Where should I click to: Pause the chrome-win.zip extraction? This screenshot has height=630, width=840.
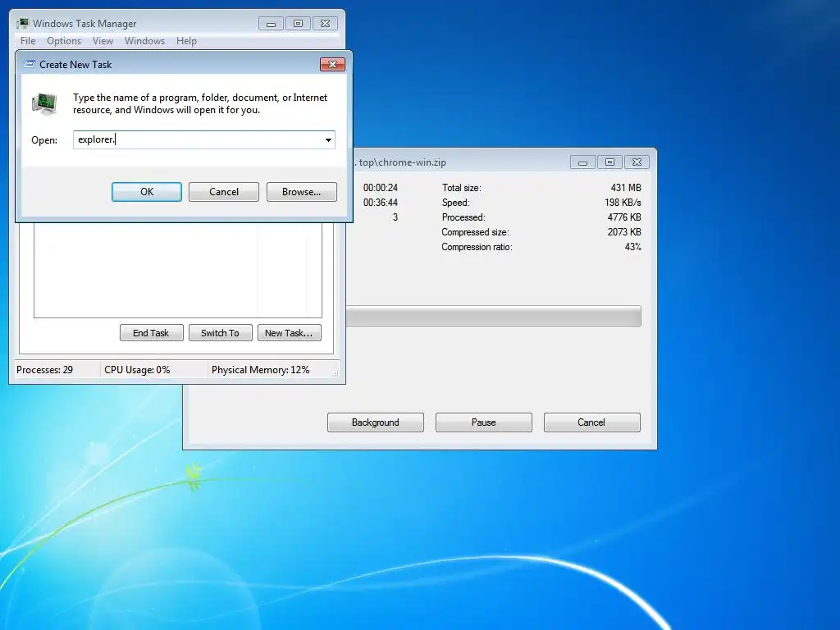point(484,422)
